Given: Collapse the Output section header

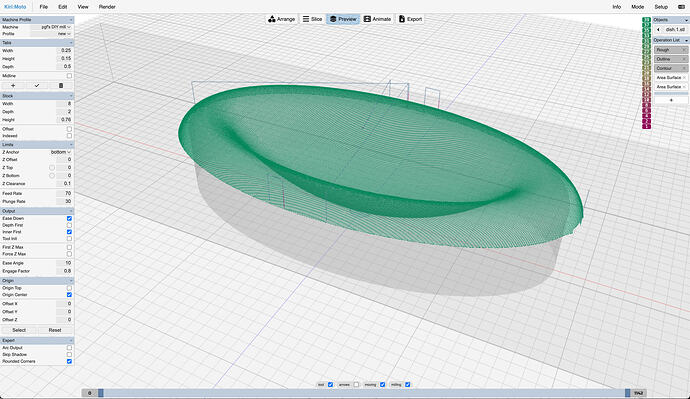Looking at the screenshot, I should [37, 211].
